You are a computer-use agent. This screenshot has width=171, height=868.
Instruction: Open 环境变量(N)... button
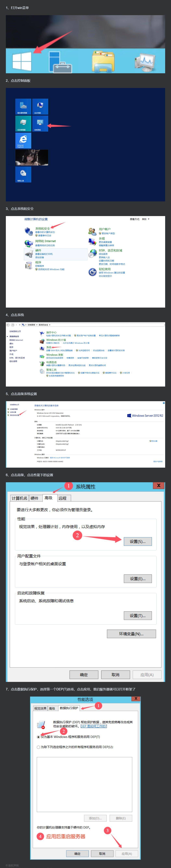click(x=131, y=634)
